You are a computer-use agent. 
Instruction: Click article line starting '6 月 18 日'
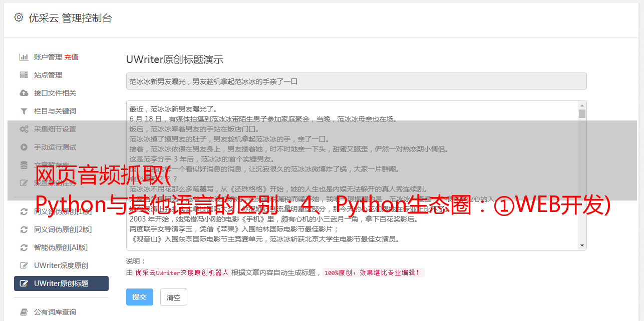(x=263, y=119)
